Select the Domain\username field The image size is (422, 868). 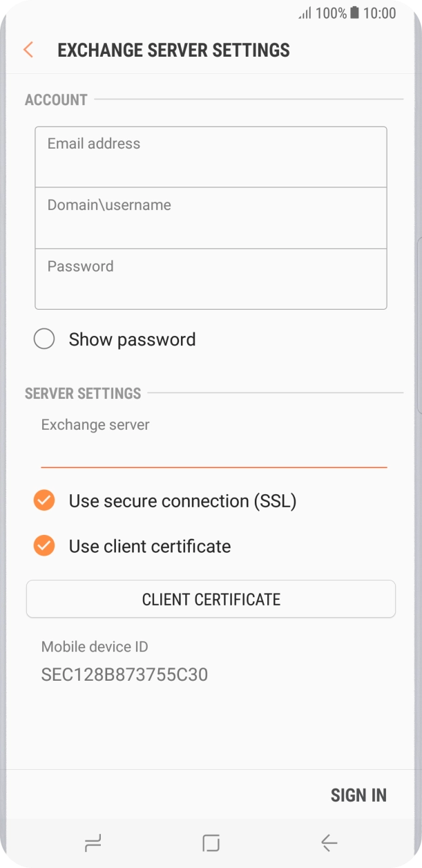click(211, 217)
